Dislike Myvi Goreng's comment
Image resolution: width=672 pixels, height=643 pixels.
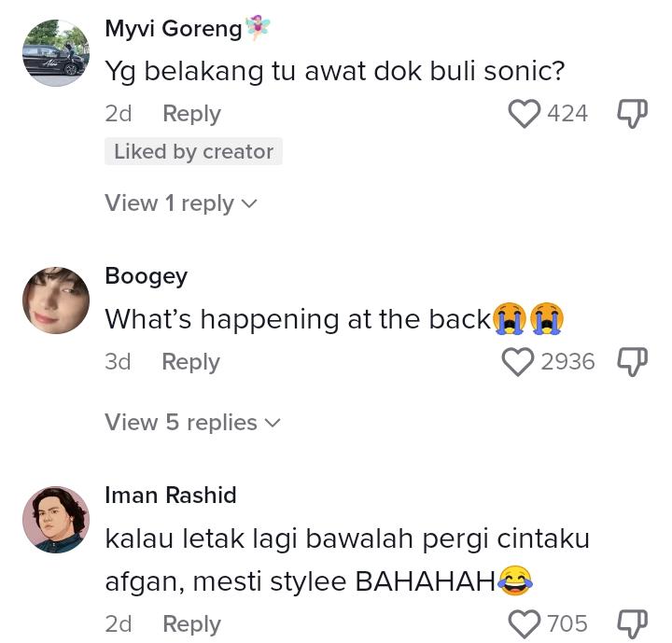633,114
